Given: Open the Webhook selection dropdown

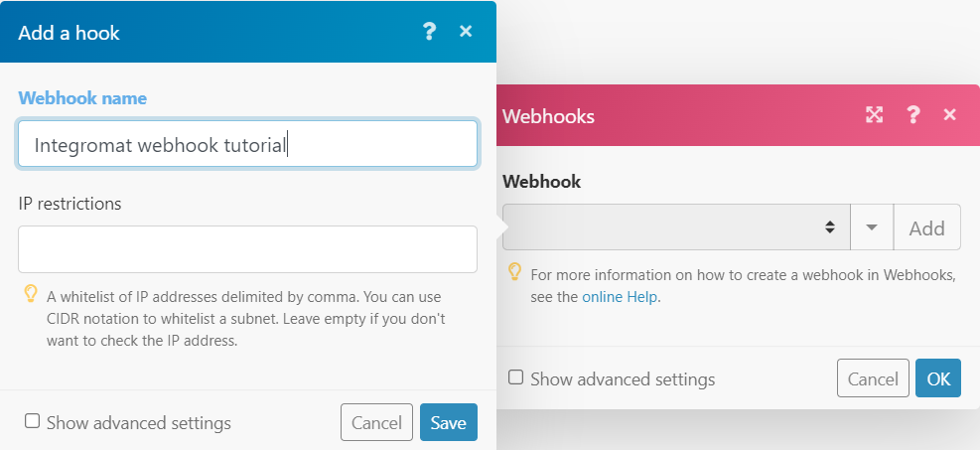Looking at the screenshot, I should pyautogui.click(x=676, y=227).
